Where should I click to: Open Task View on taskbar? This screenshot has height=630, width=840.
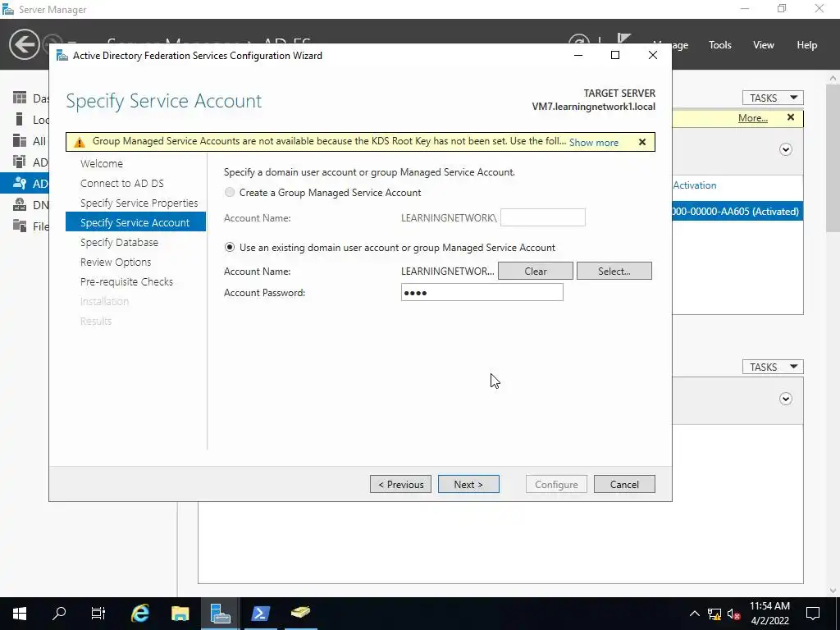point(98,613)
